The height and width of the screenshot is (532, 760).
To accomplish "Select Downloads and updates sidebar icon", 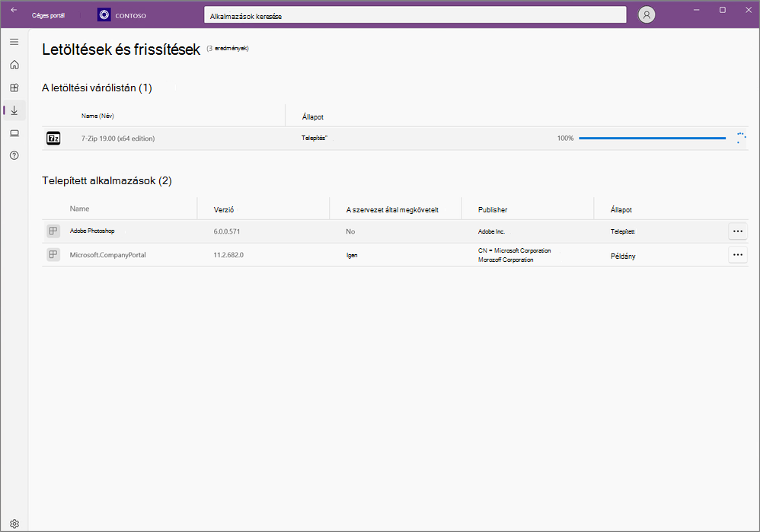I will pos(14,110).
